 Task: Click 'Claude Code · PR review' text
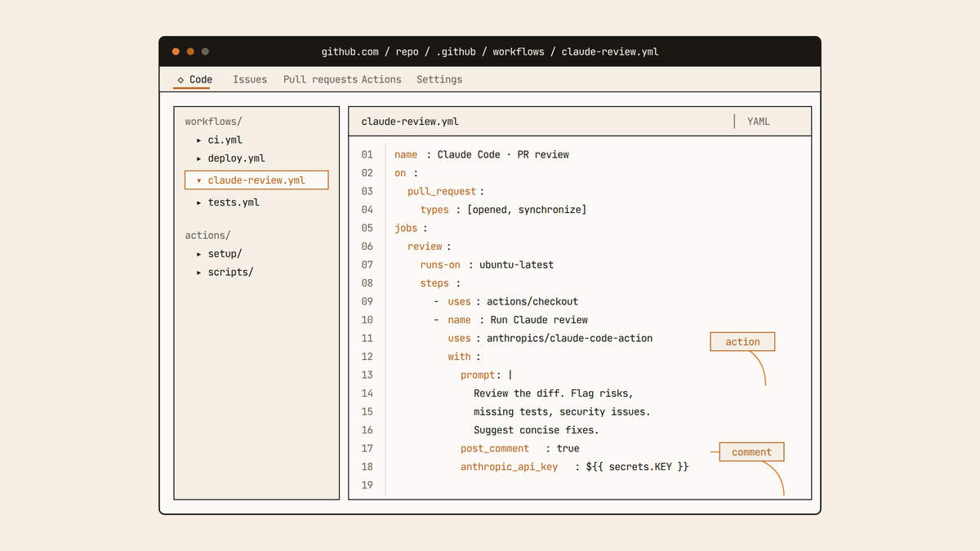coord(503,154)
